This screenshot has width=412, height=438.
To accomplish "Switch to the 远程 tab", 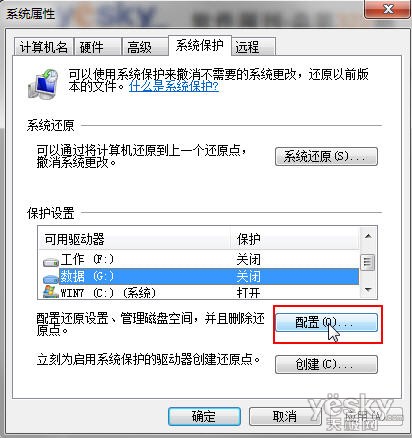I will coord(254,47).
